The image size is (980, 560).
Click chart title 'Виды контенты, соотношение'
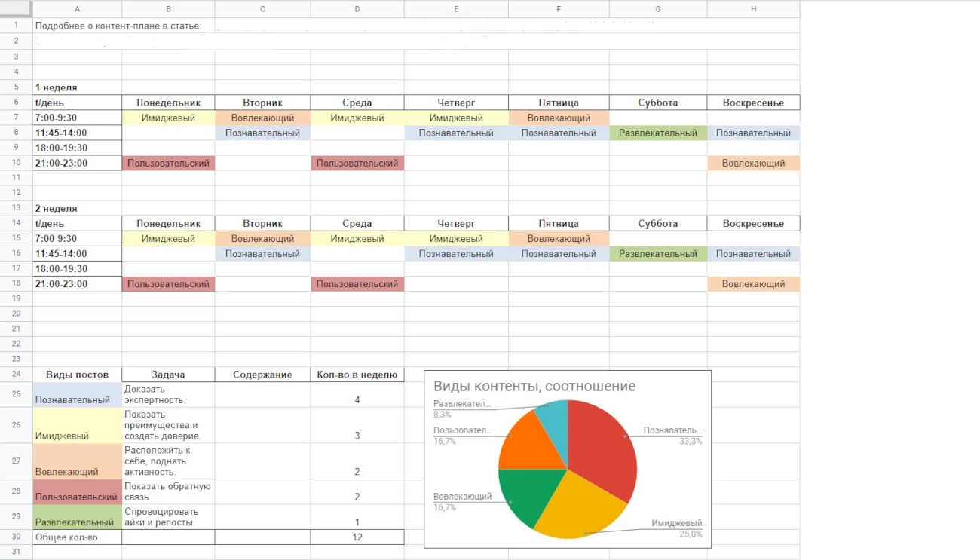click(534, 386)
